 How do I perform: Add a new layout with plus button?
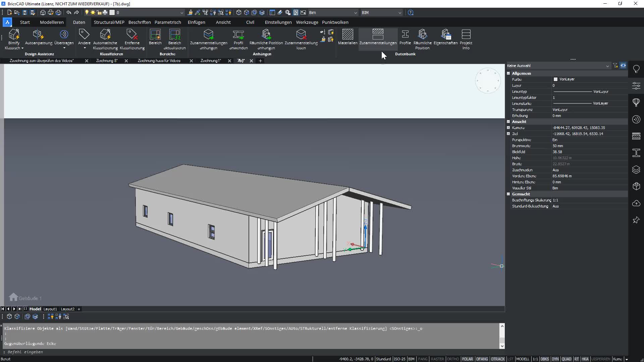[x=79, y=309]
